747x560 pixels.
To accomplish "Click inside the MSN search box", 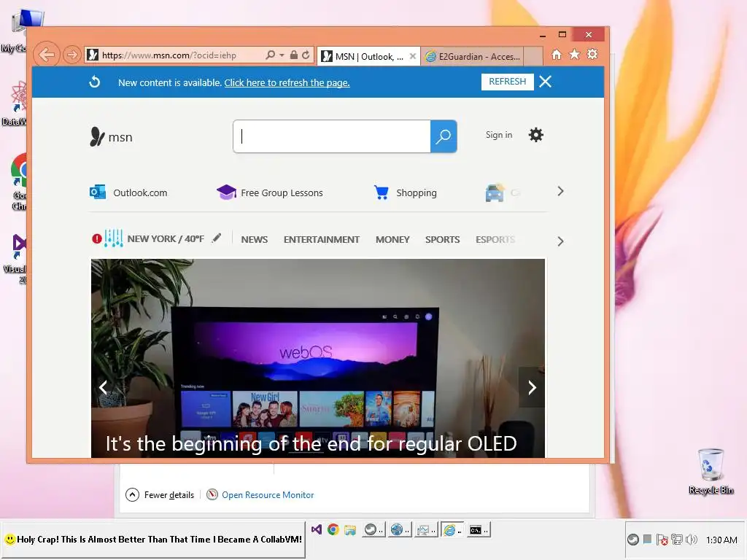I will click(x=332, y=136).
